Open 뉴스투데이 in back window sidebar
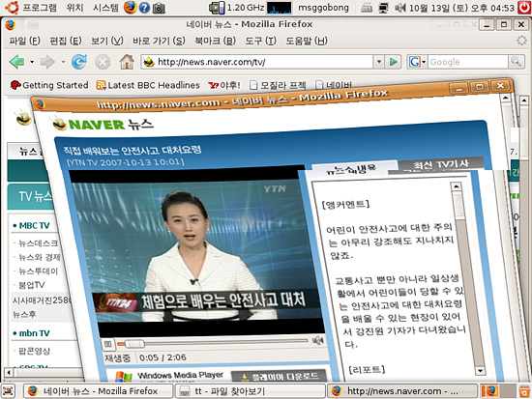 (38, 271)
